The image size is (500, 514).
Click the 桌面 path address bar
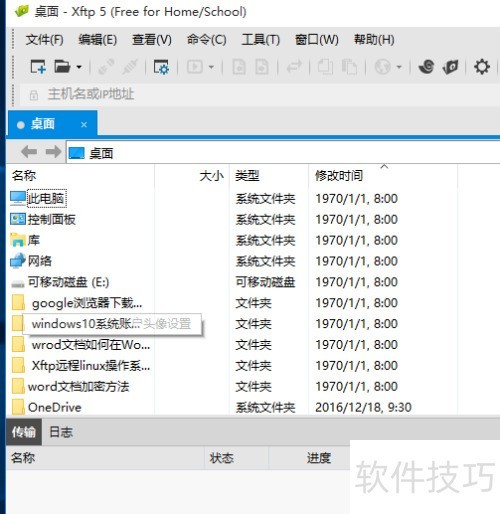[x=283, y=153]
